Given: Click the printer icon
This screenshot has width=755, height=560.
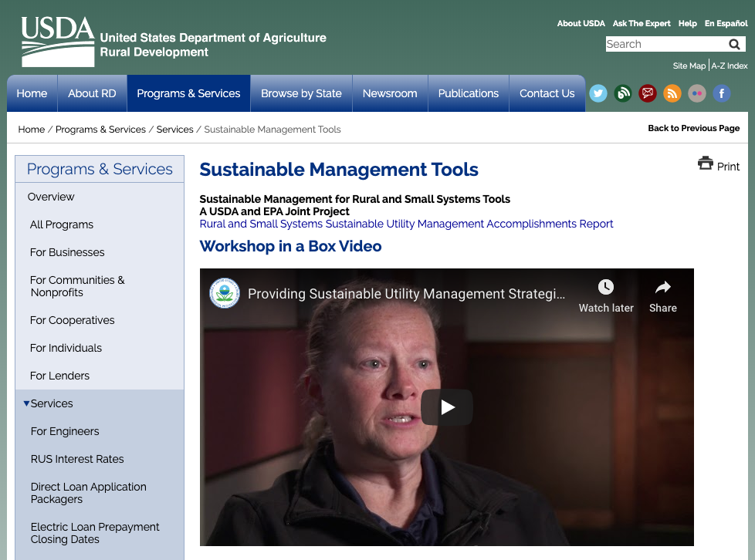Looking at the screenshot, I should 706,164.
